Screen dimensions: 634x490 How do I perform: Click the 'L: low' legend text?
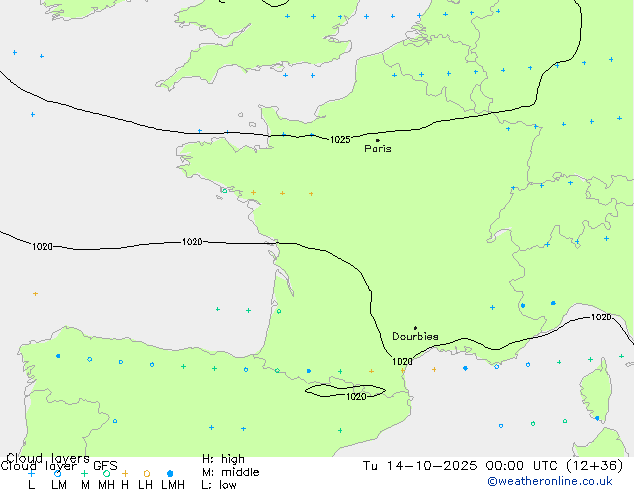coord(219,485)
